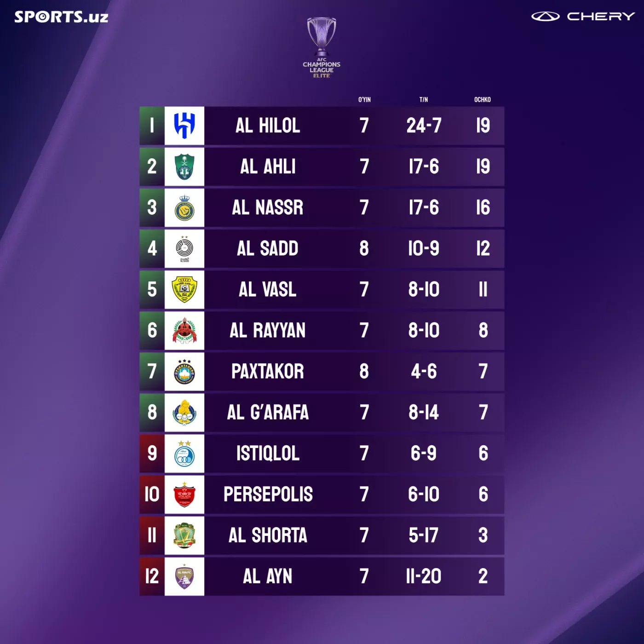Click the Al Sadd club emblem

[184, 248]
